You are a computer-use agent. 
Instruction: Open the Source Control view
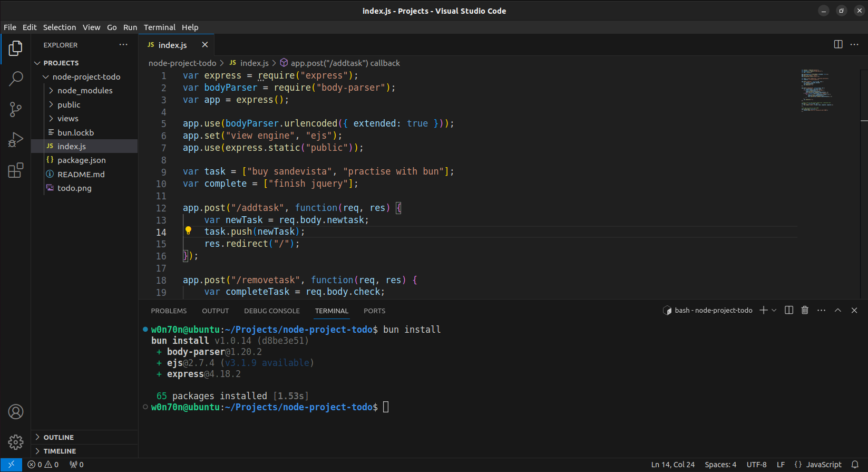16,109
